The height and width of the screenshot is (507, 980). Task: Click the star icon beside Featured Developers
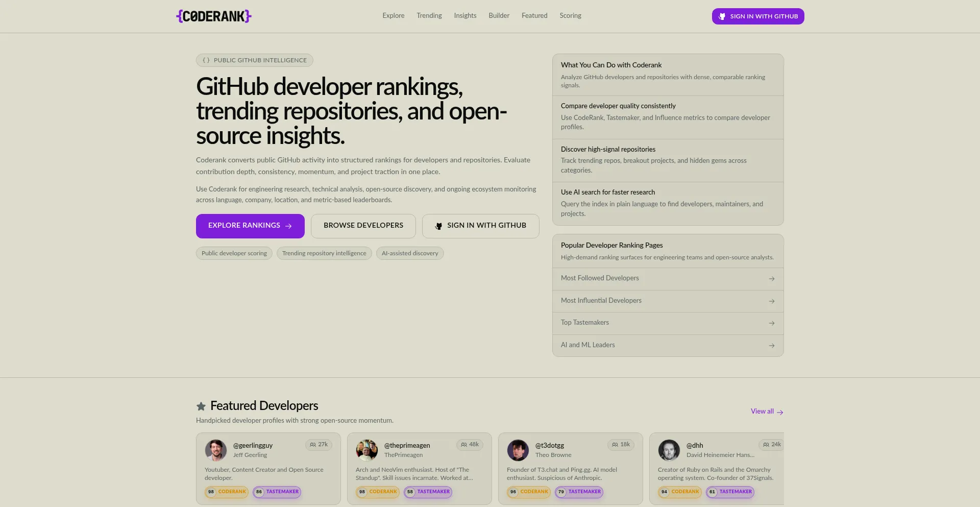(x=201, y=406)
